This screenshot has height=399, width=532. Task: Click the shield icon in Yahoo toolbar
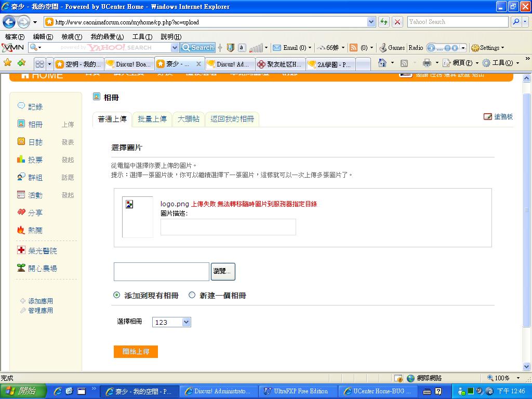point(230,47)
